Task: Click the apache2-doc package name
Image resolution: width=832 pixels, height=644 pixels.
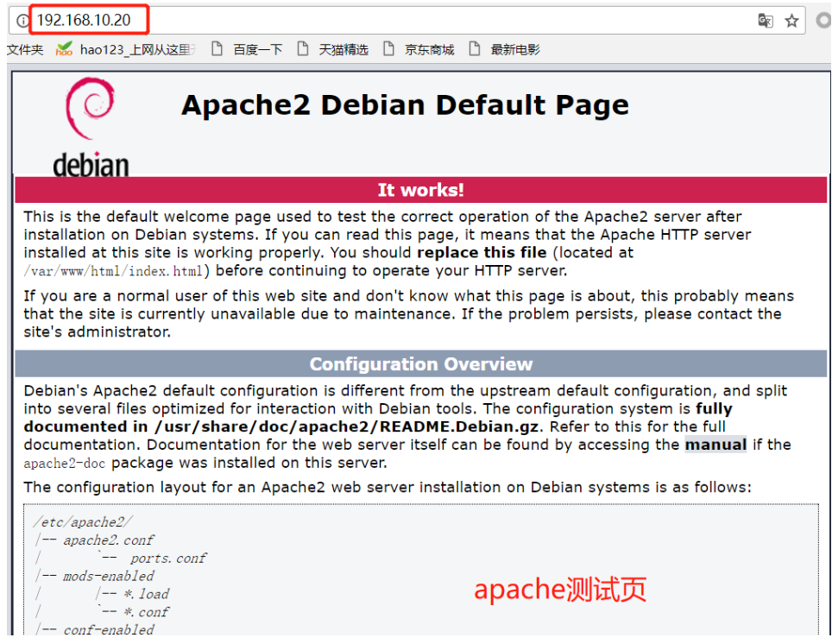Action: 64,464
